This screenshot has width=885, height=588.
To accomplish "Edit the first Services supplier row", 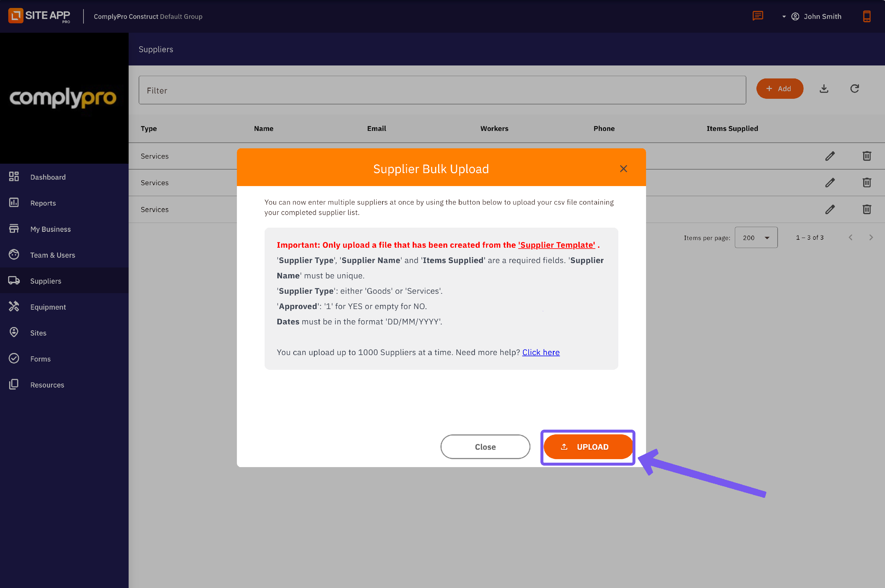I will coord(830,156).
